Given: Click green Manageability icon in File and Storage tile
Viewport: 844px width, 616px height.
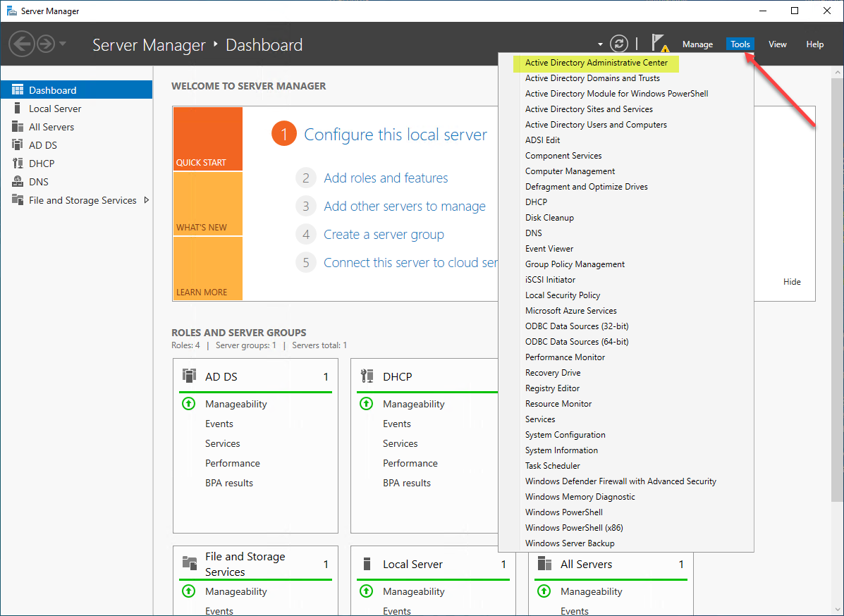Looking at the screenshot, I should 188,591.
